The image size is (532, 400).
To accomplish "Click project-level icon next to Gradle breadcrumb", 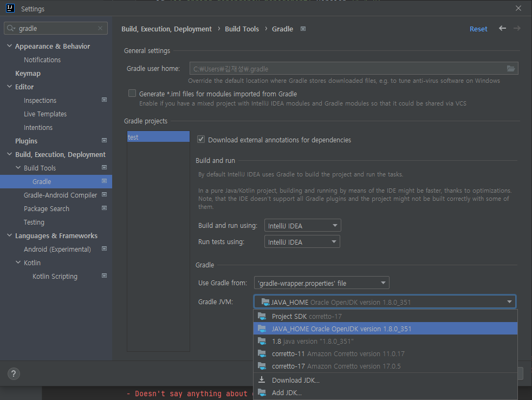I will (x=303, y=29).
